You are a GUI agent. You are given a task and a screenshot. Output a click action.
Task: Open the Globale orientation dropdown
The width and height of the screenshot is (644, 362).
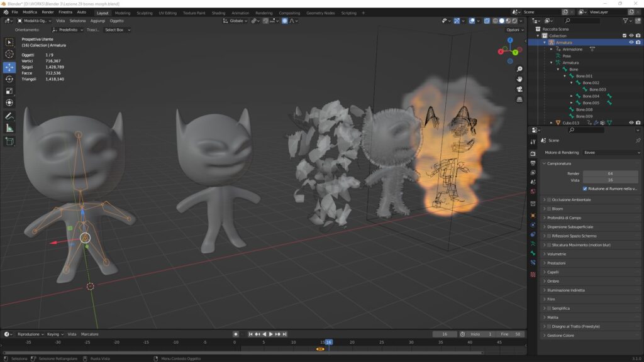point(235,21)
